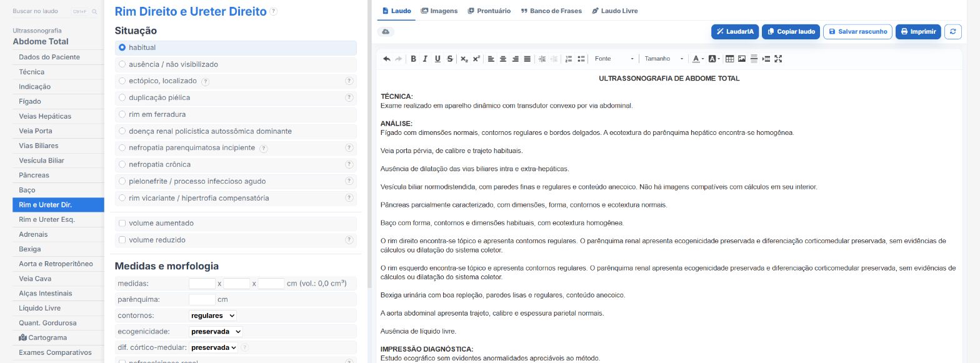Click the search magnifier in Buscar no laudo
The image size is (980, 363).
pyautogui.click(x=94, y=12)
